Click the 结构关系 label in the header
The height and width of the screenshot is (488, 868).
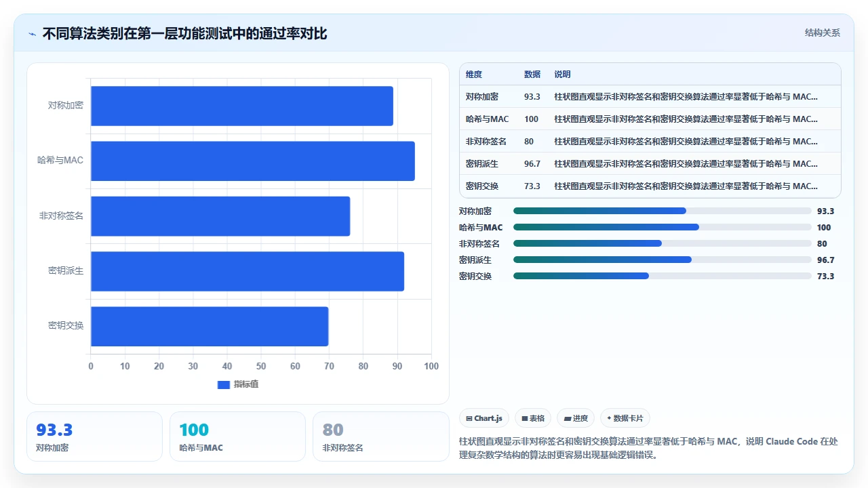(823, 33)
